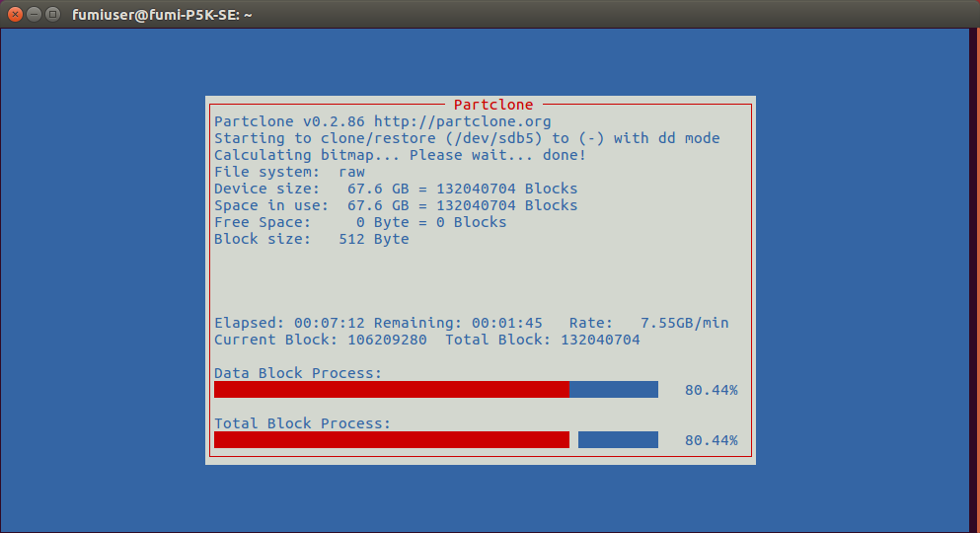This screenshot has height=533, width=980.
Task: Click the Rate 7.55GB/min value
Action: tap(684, 323)
